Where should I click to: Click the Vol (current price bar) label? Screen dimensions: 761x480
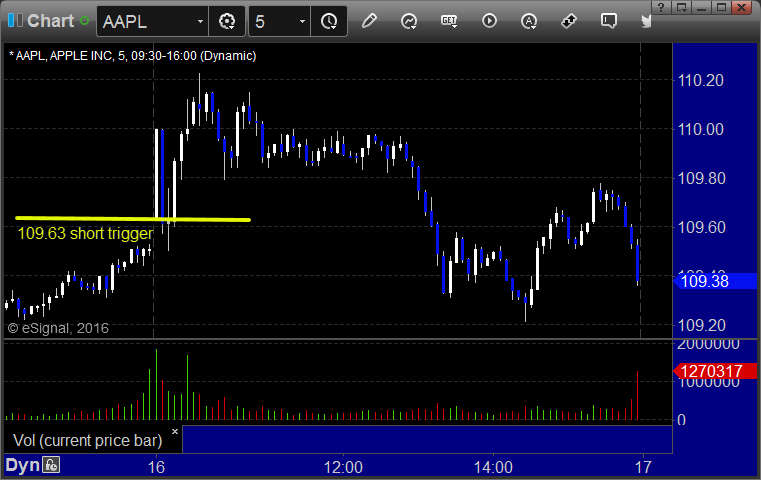87,440
